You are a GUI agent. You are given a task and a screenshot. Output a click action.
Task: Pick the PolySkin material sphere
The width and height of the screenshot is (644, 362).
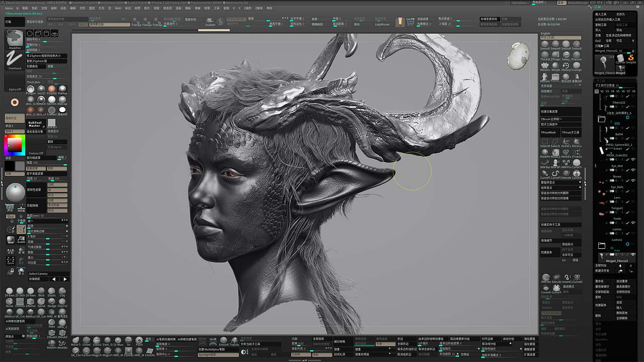[52, 90]
